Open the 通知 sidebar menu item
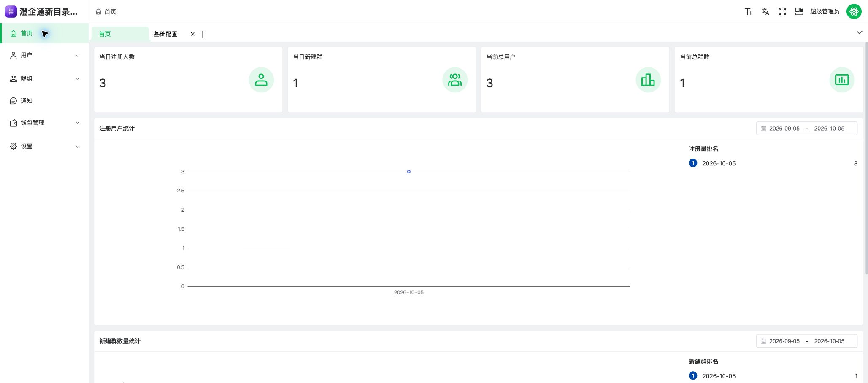Viewport: 868px width, 383px height. tap(45, 101)
